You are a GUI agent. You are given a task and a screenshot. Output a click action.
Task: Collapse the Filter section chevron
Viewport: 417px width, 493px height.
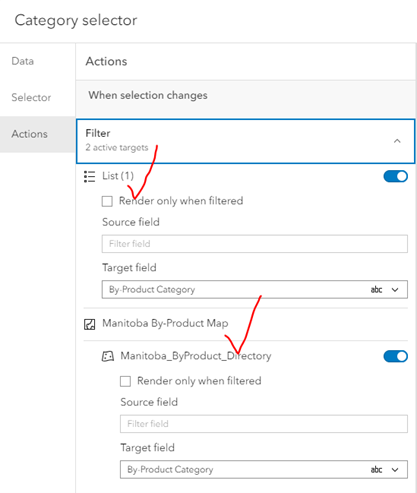click(397, 141)
